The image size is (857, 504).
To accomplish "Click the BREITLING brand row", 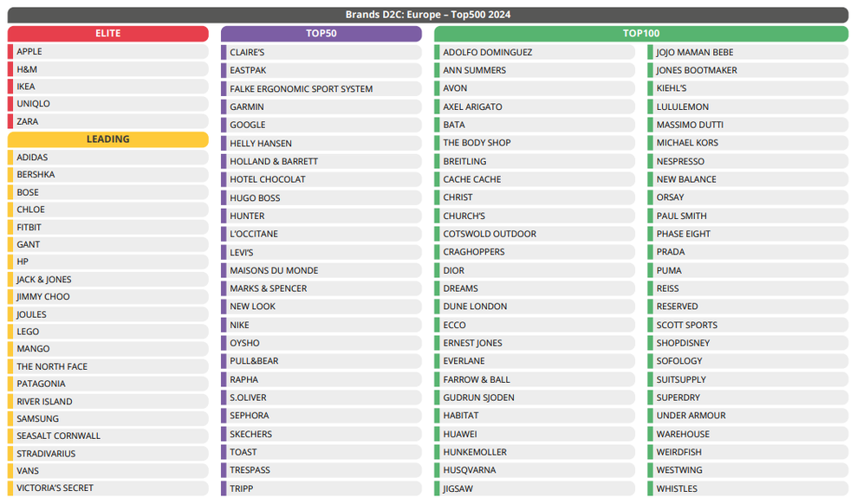I will click(x=535, y=162).
